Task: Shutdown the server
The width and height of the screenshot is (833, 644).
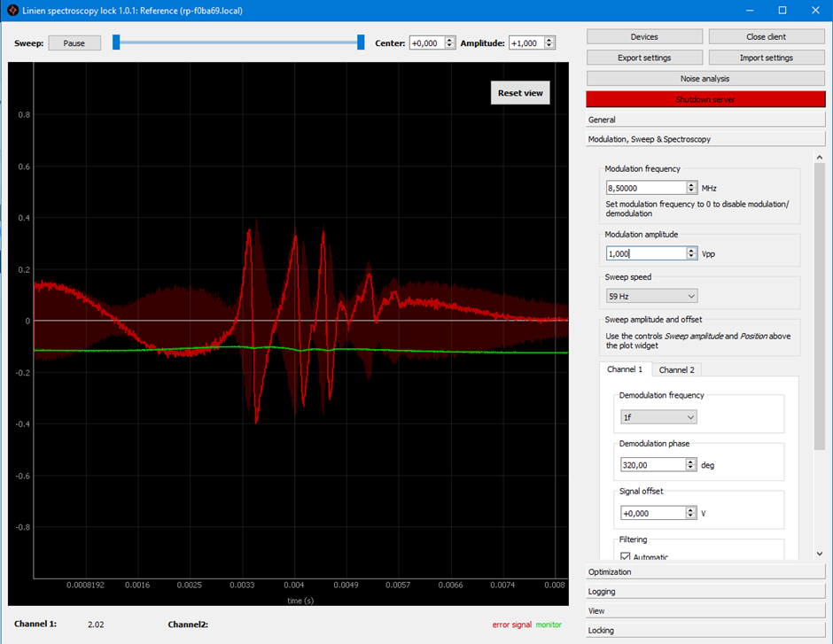Action: click(705, 98)
